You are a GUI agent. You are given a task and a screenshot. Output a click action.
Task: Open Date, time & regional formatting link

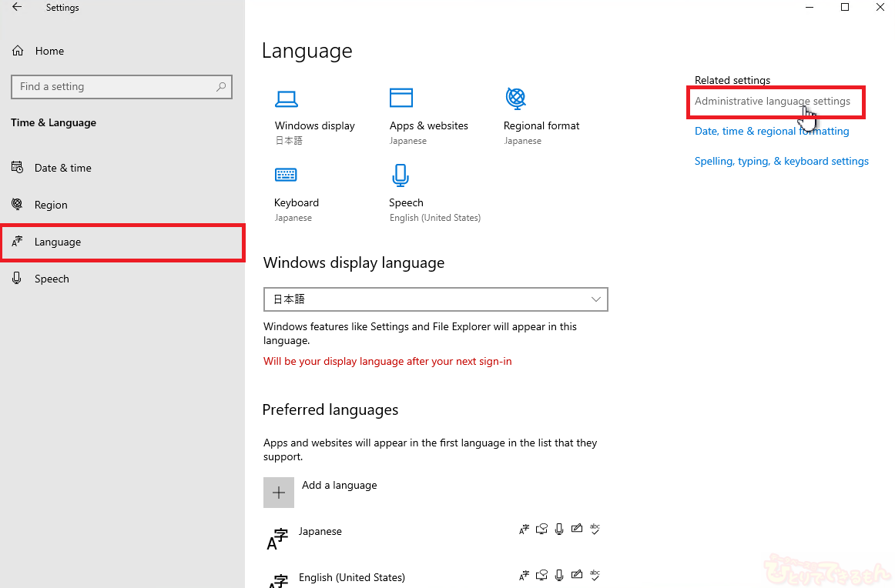[771, 132]
